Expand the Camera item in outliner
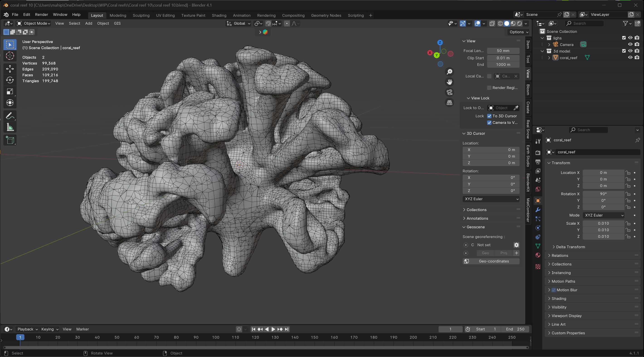This screenshot has width=644, height=357. coord(549,44)
